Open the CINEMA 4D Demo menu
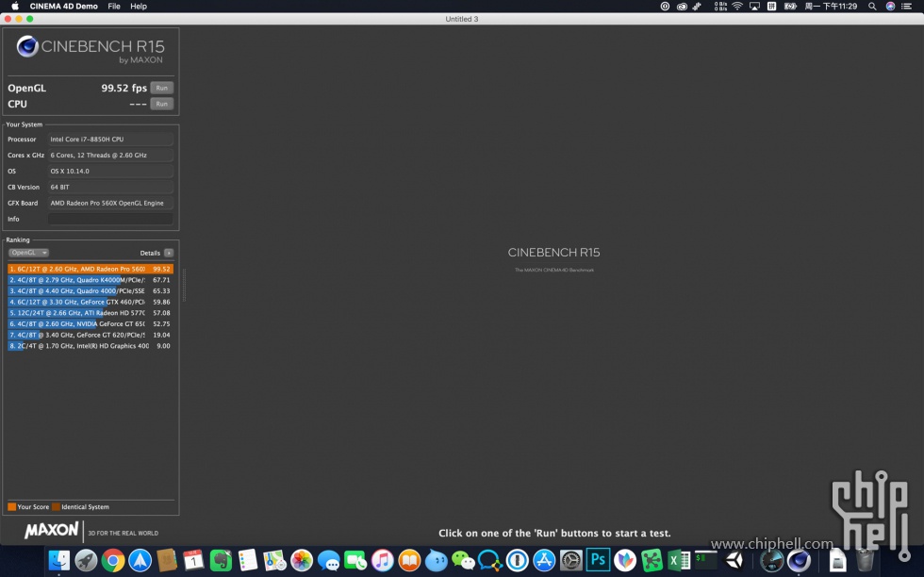This screenshot has height=577, width=924. [x=64, y=6]
